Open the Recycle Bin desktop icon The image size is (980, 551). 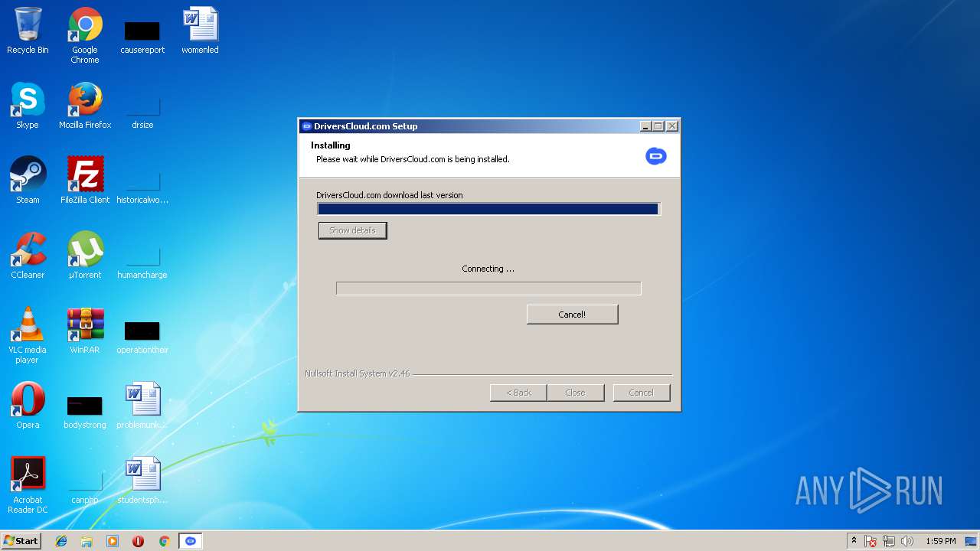coord(28,31)
